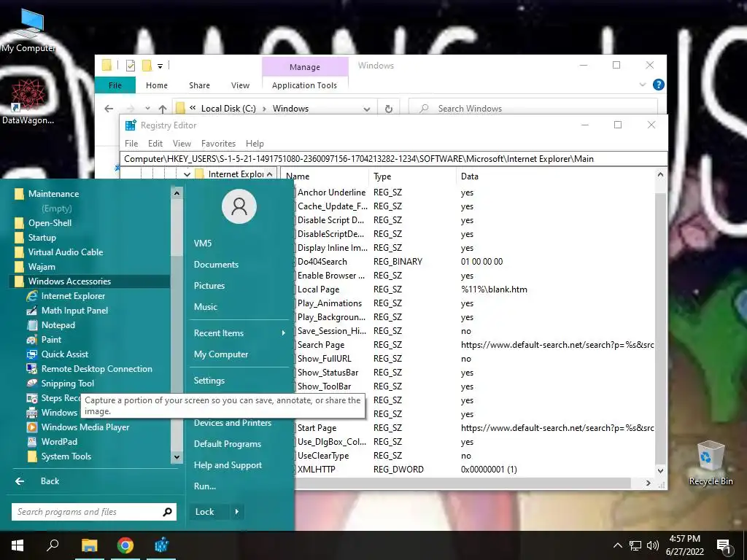Click the network icon in system tray
Viewport: 747px width, 560px height.
click(x=635, y=545)
